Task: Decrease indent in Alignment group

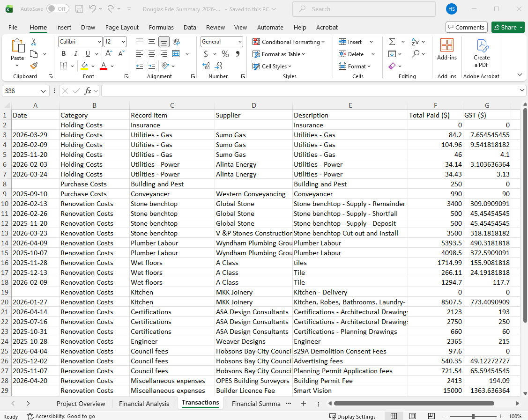Action: (x=140, y=66)
